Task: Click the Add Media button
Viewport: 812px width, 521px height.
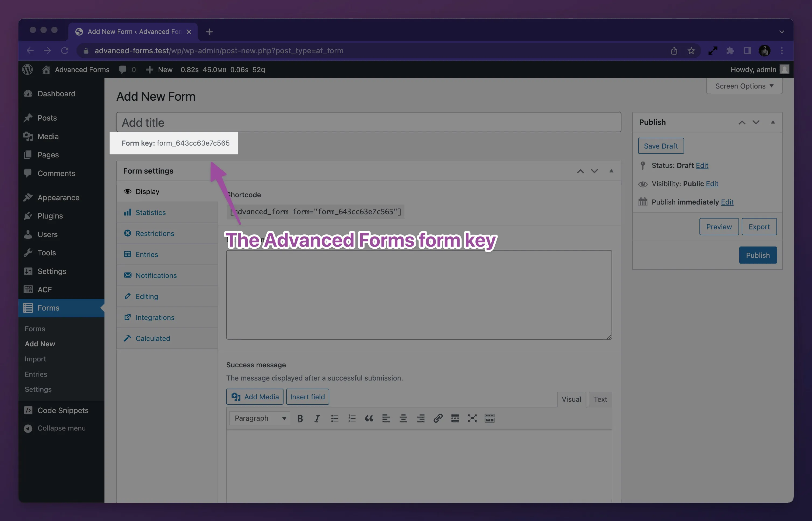Action: pyautogui.click(x=255, y=397)
